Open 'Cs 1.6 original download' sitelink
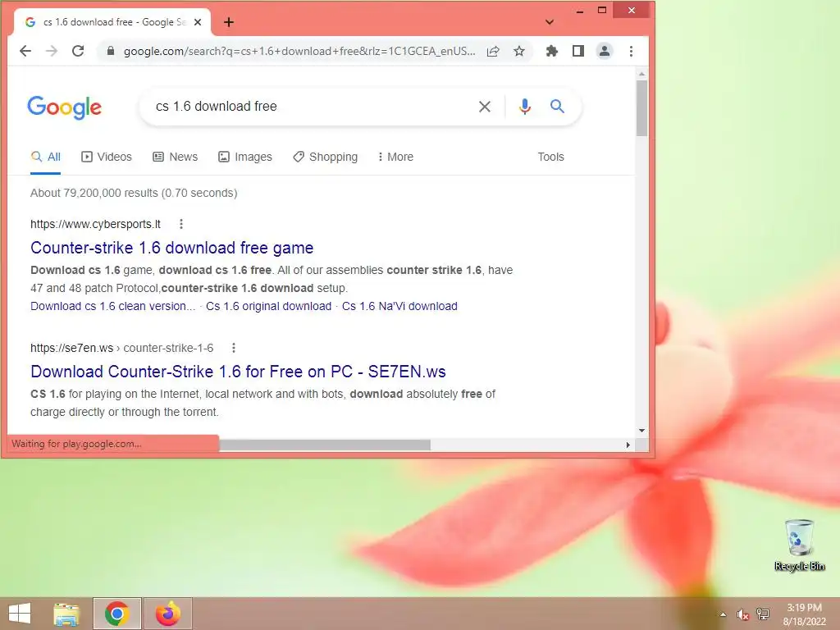The image size is (840, 630). click(x=268, y=307)
